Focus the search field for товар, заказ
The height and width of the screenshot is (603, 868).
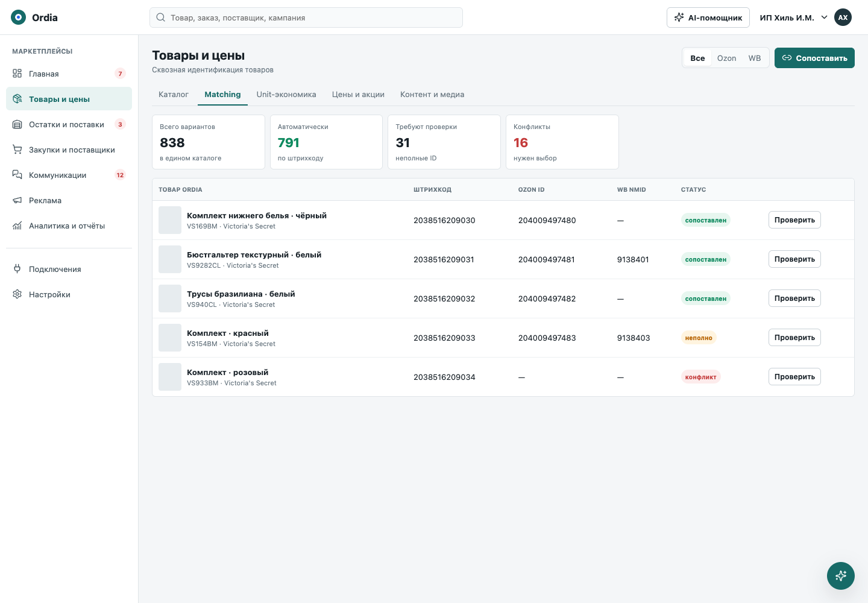tap(306, 17)
